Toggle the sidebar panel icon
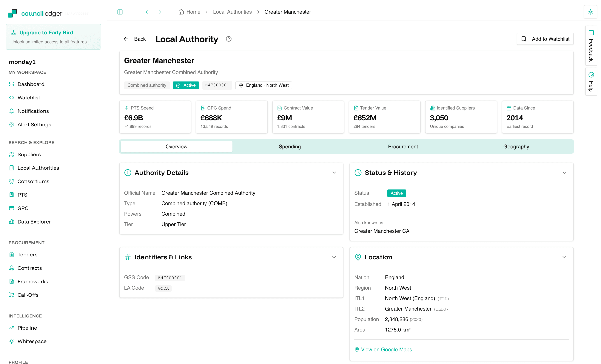 120,12
